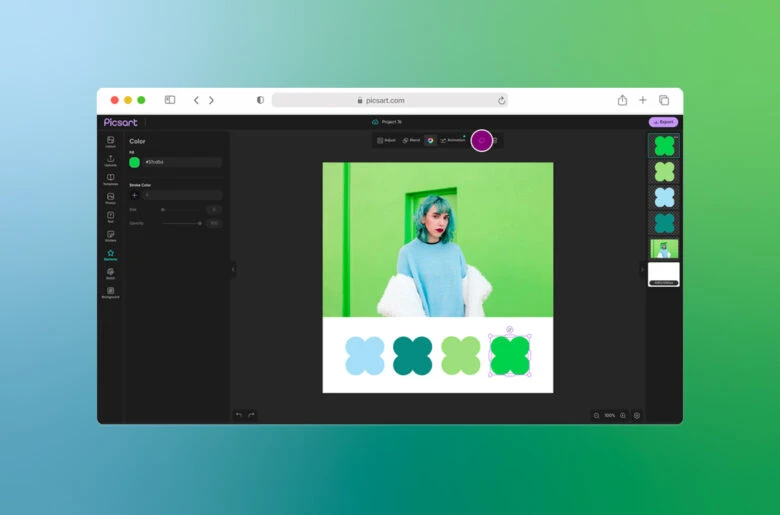Click the stroke Size value box

pyautogui.click(x=214, y=210)
